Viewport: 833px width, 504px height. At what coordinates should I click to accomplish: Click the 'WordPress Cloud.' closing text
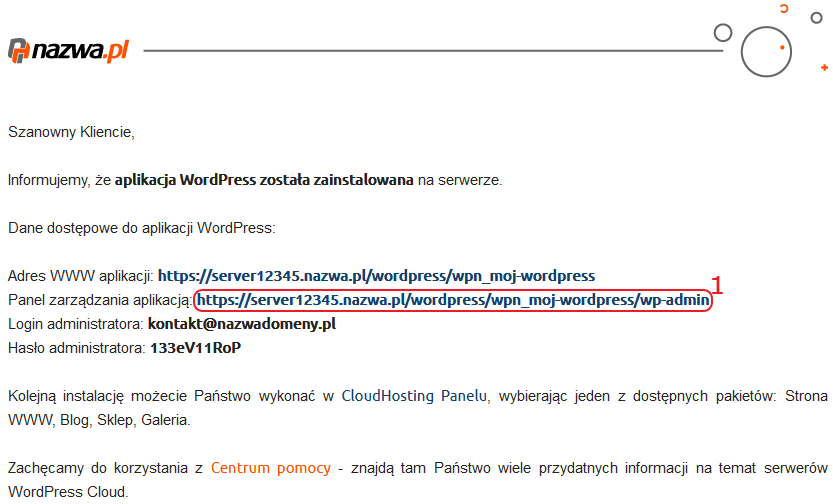tap(68, 492)
